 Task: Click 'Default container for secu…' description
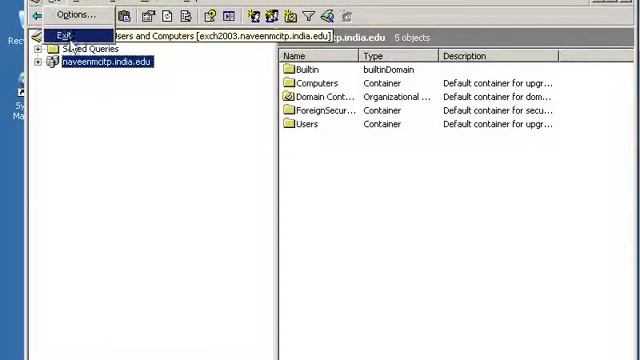click(498, 111)
